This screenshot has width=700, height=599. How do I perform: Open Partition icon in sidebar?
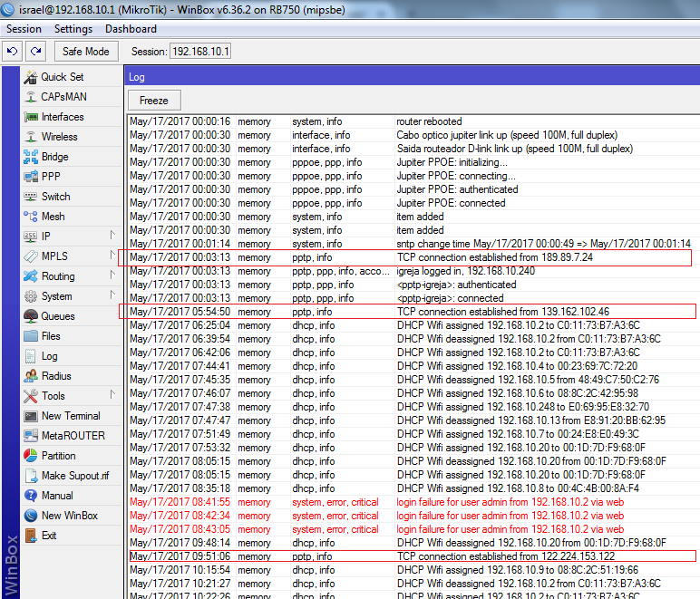pos(31,456)
